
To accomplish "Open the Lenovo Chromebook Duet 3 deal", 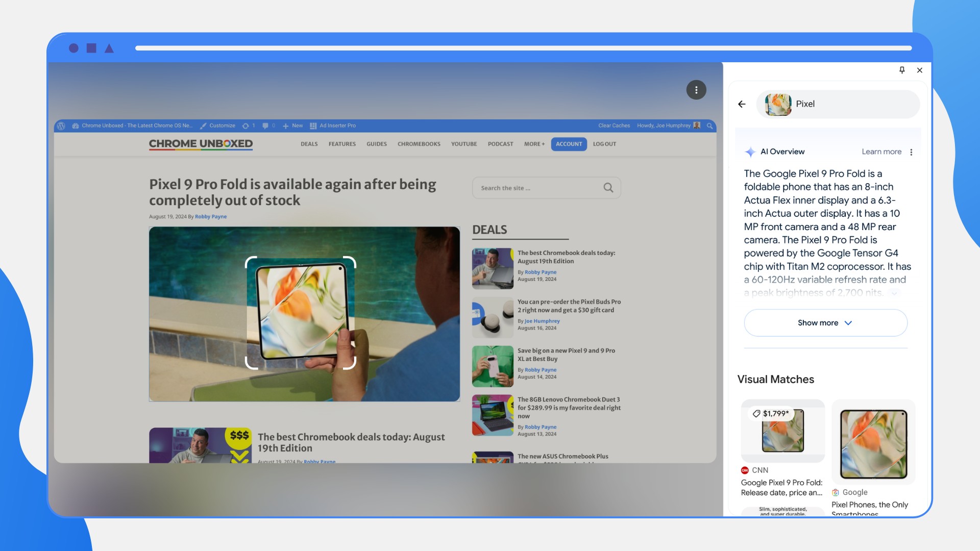I will (x=569, y=408).
